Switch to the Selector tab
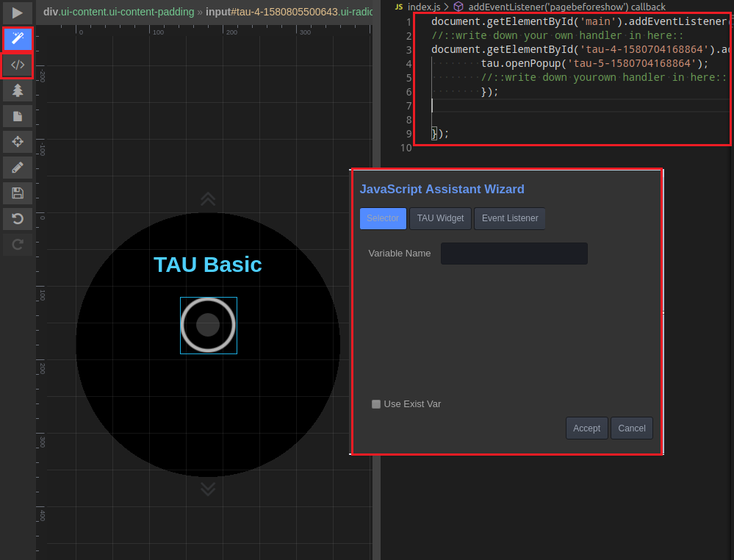 pyautogui.click(x=383, y=218)
